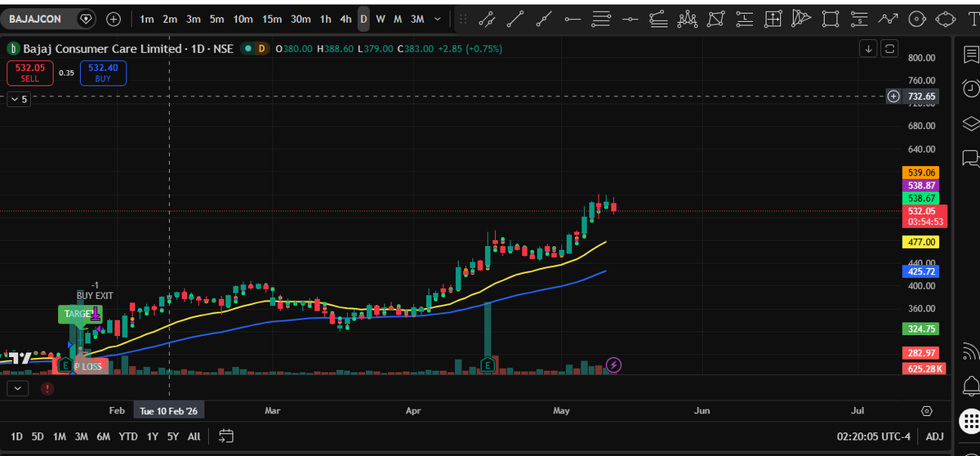Open the Alerts clock sidebar icon

click(970, 88)
